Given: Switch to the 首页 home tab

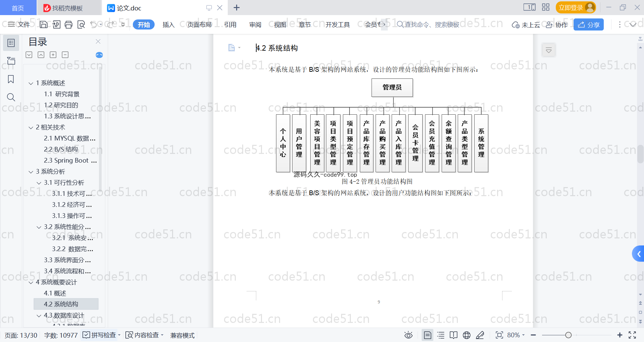Looking at the screenshot, I should pos(18,8).
